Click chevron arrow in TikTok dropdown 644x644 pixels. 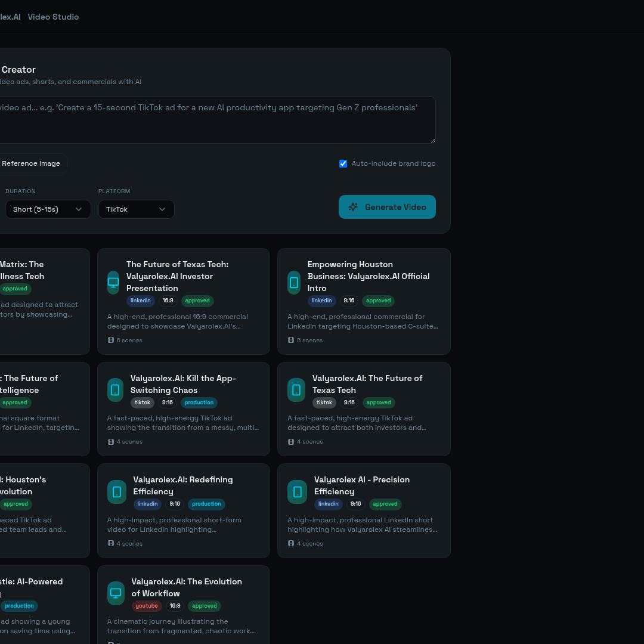click(162, 209)
